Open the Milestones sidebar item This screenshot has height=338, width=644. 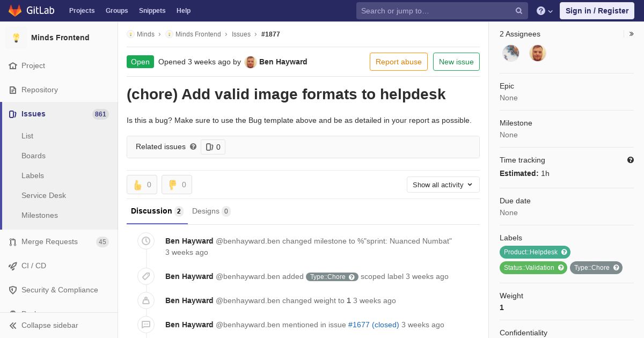[x=40, y=215]
